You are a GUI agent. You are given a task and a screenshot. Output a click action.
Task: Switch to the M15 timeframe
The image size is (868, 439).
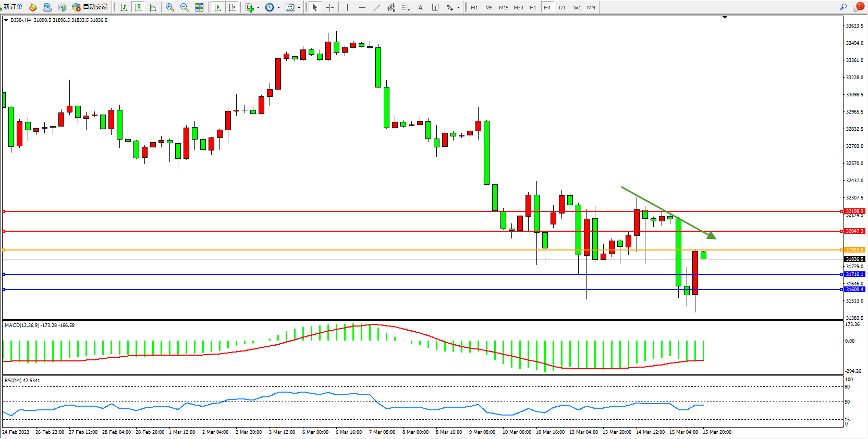click(x=503, y=7)
